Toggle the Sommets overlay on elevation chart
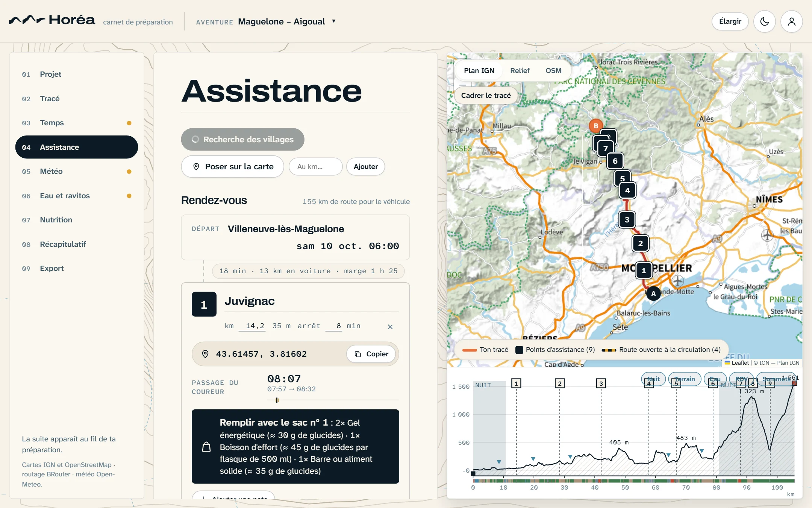 coord(776,379)
